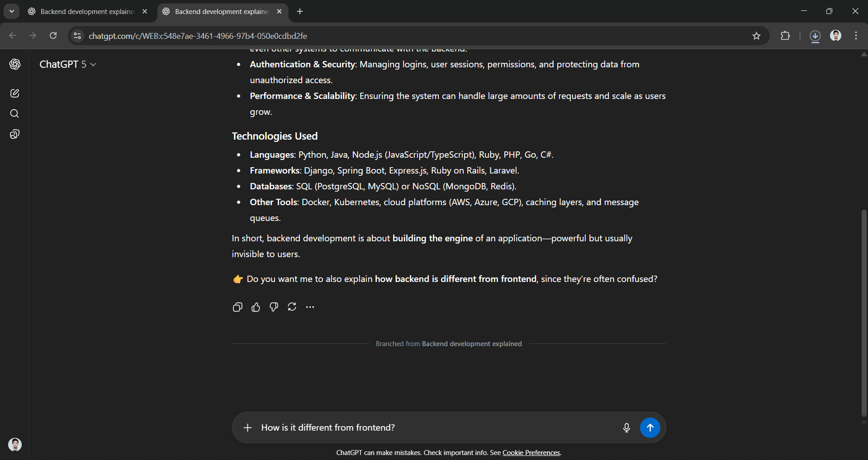The width and height of the screenshot is (868, 460).
Task: Open Chrome's Downloads icon
Action: tap(815, 36)
